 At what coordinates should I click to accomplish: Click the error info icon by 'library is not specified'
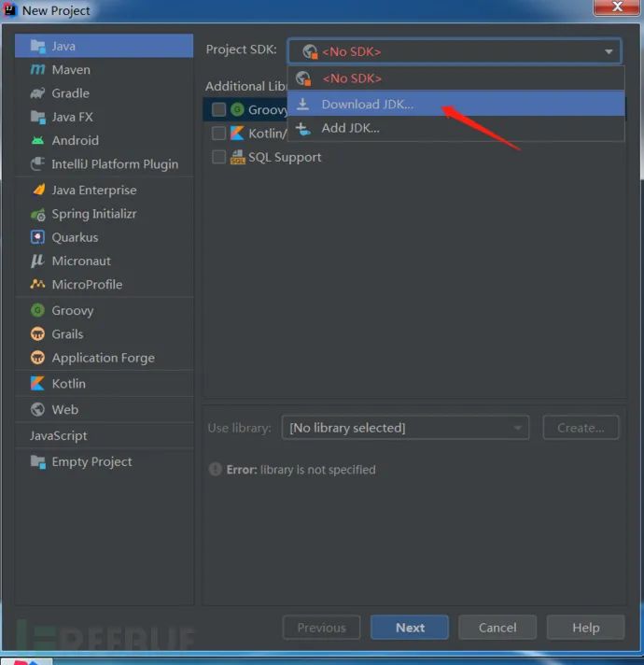pyautogui.click(x=216, y=470)
